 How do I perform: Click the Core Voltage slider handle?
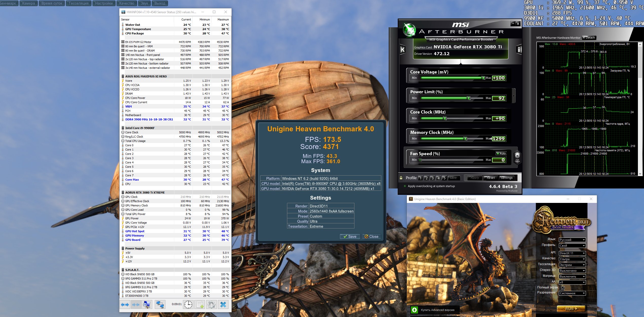coord(483,78)
